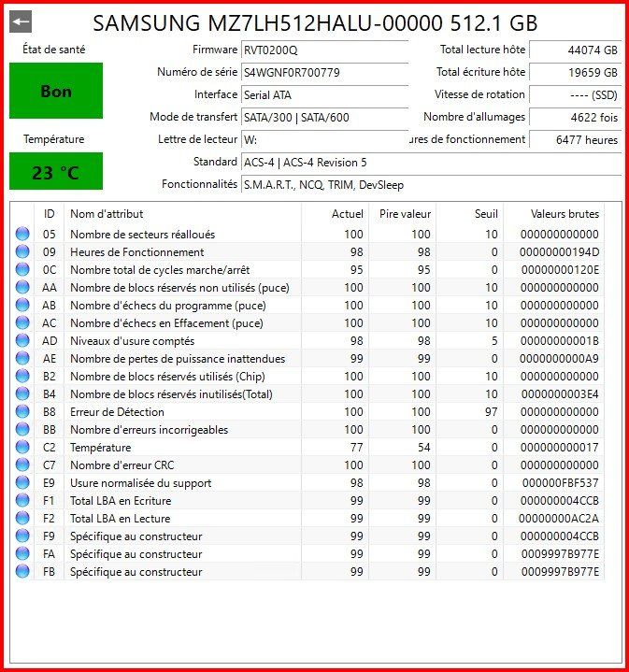629x672 pixels.
Task: Click status orb for attribute AC
Action: pyautogui.click(x=22, y=322)
